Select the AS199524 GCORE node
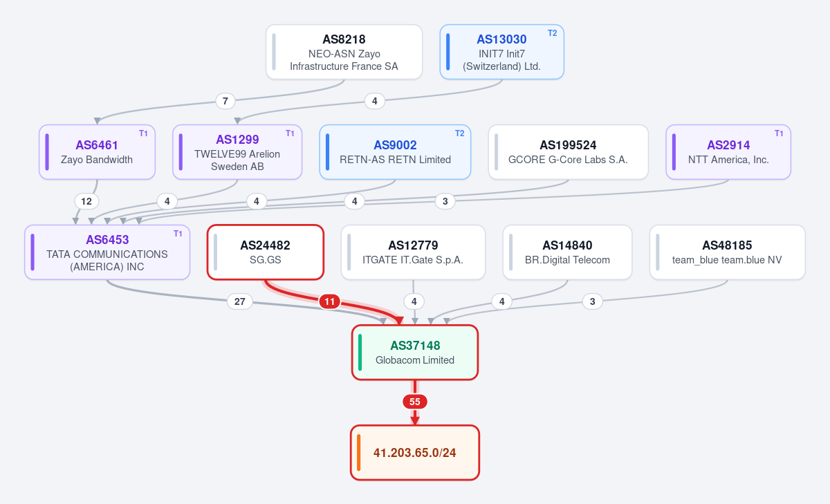The width and height of the screenshot is (830, 504). 568,152
